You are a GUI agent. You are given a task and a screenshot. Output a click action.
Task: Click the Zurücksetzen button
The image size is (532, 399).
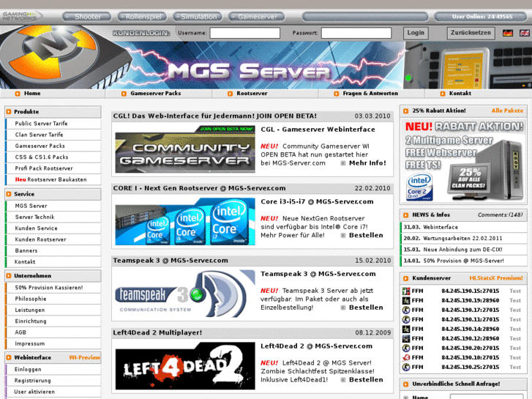pos(471,33)
